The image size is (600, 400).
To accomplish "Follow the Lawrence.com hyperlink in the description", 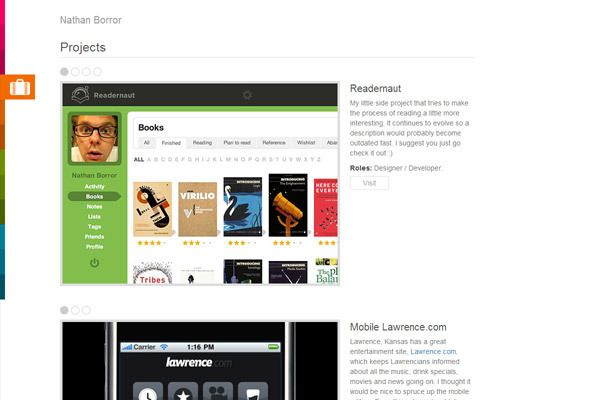I will pyautogui.click(x=433, y=351).
